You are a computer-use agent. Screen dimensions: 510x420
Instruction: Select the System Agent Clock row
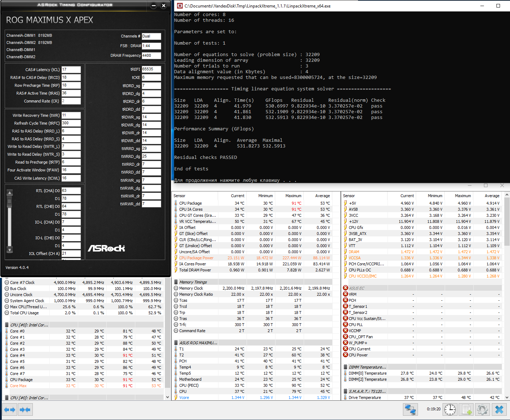coord(83,301)
